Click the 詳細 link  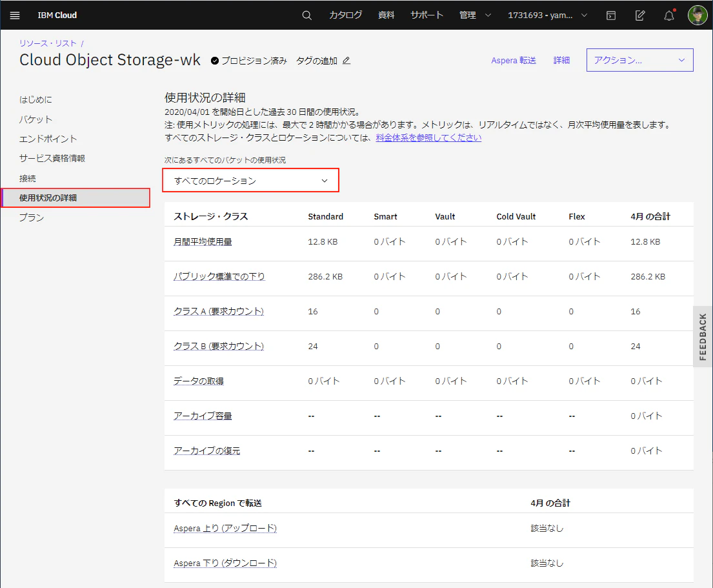pyautogui.click(x=561, y=60)
